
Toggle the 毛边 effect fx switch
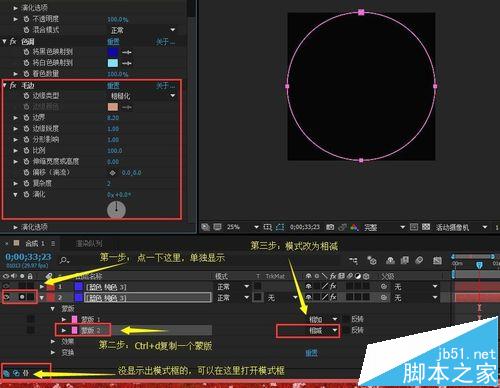point(13,85)
